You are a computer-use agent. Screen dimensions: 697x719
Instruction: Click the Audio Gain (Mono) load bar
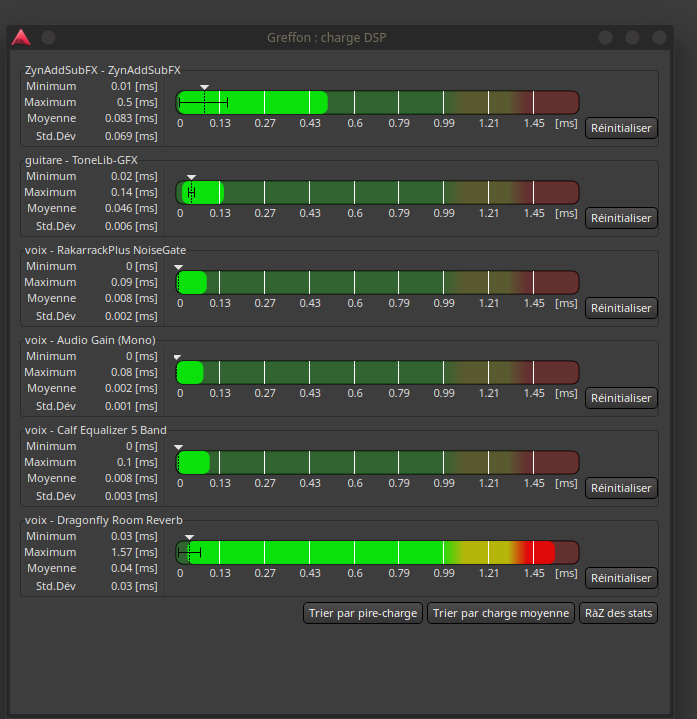tap(377, 372)
